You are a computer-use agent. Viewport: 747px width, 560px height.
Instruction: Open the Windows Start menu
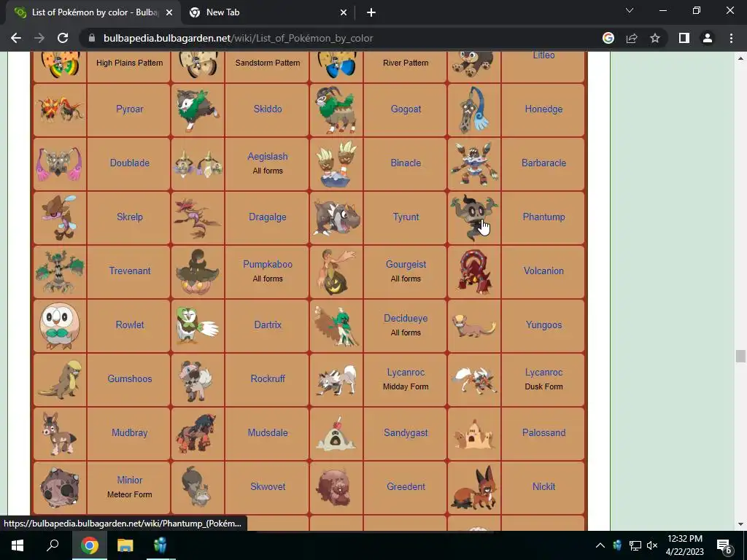coord(18,545)
